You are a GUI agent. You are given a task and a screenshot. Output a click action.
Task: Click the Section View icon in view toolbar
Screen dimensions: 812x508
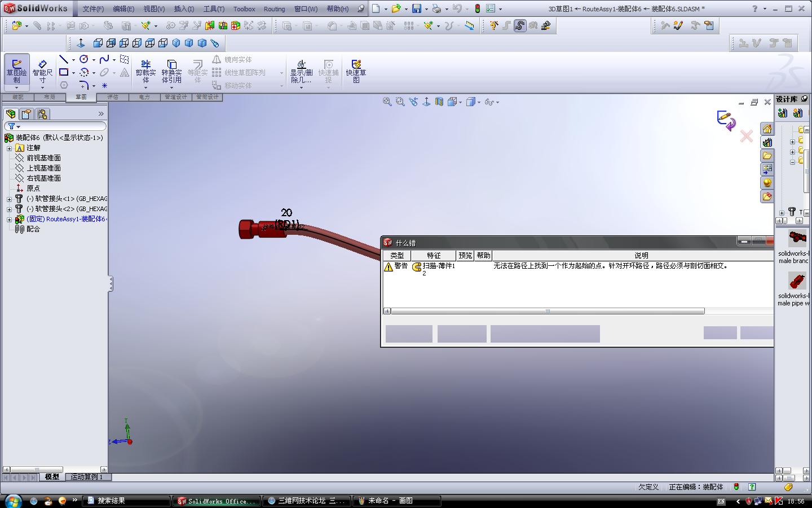(439, 102)
